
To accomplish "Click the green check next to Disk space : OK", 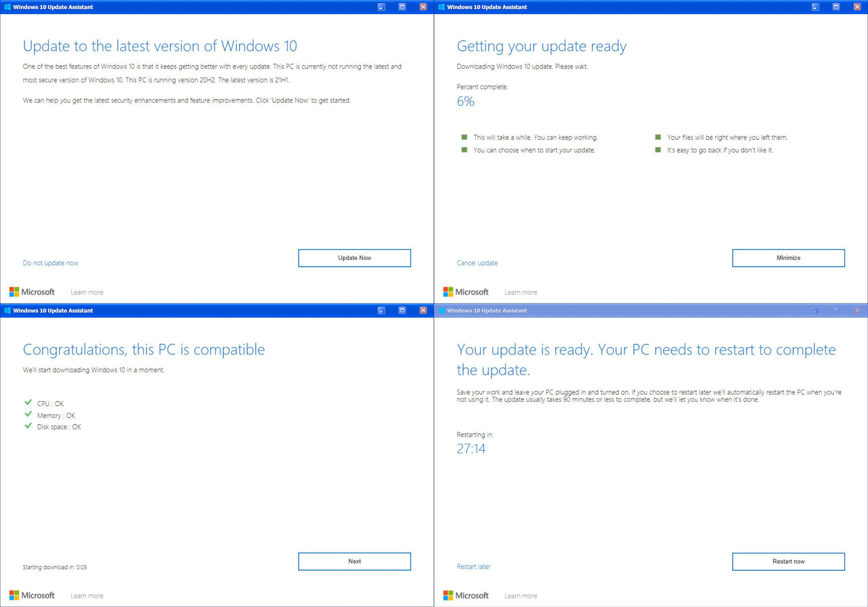I will point(28,426).
